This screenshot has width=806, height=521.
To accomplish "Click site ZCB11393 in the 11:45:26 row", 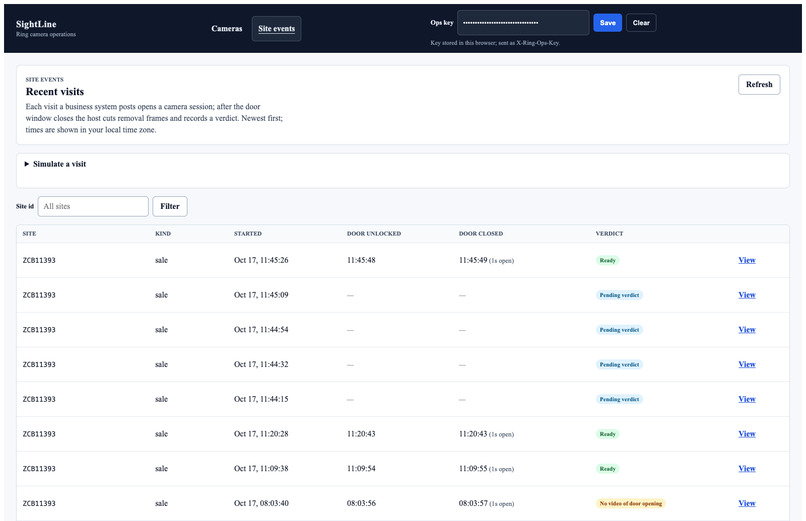I will 39,260.
